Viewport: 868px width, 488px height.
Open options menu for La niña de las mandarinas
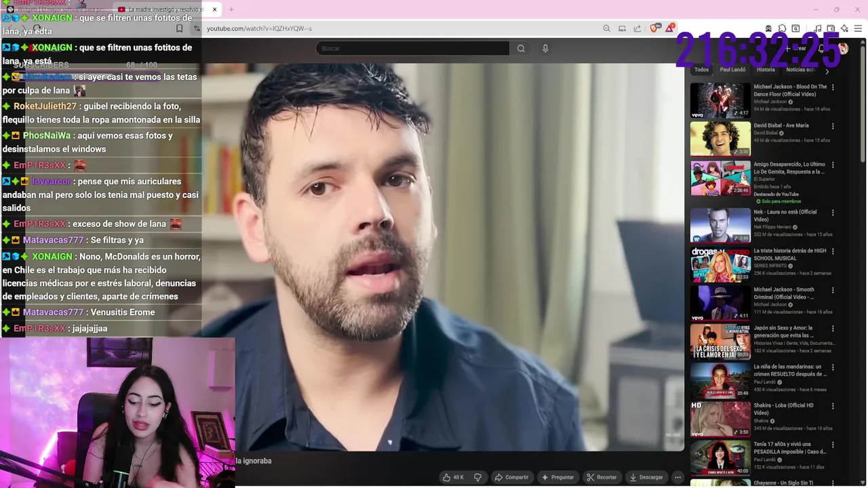(x=833, y=367)
